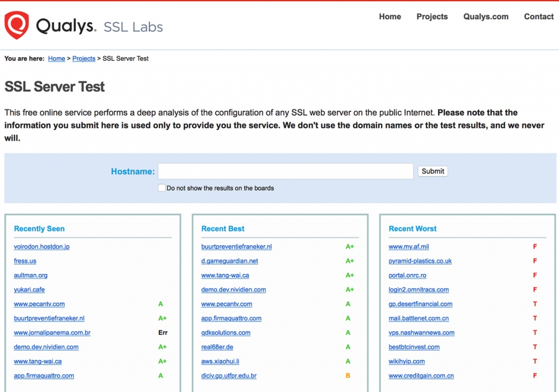Open the www.jornalipanema.com.br errored result
Screen dimensions: 559x392
52,332
